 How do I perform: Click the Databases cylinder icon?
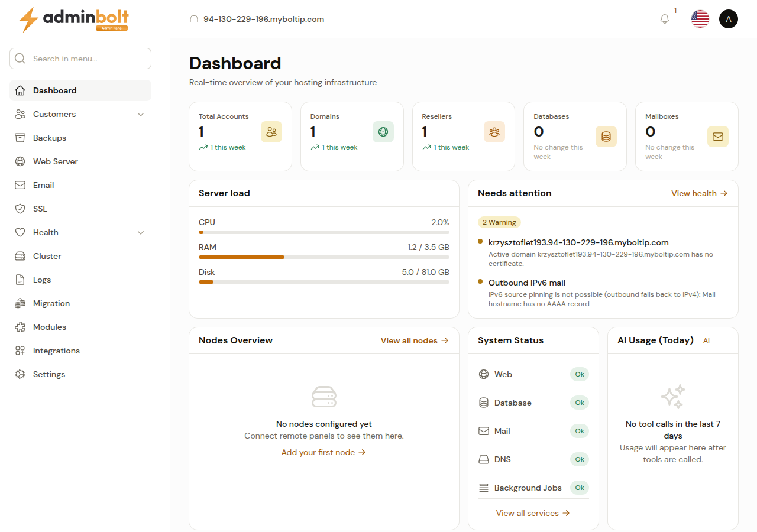[x=606, y=137]
